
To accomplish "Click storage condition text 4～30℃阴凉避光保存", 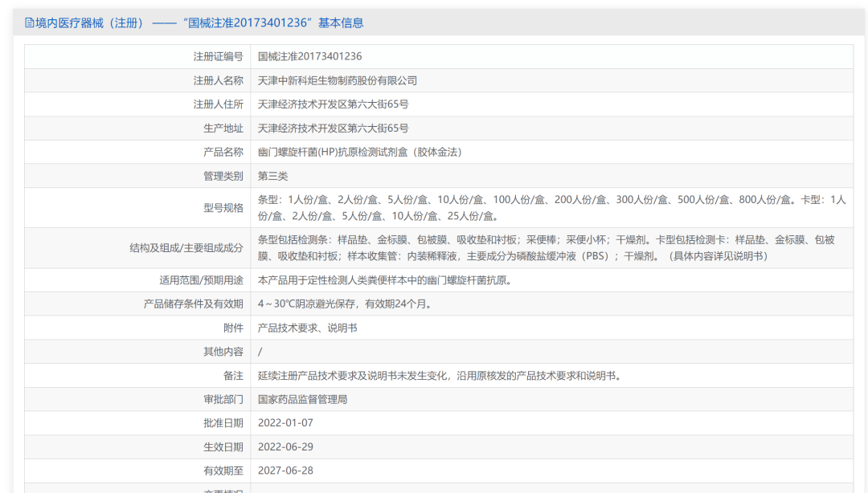I will coord(345,304).
